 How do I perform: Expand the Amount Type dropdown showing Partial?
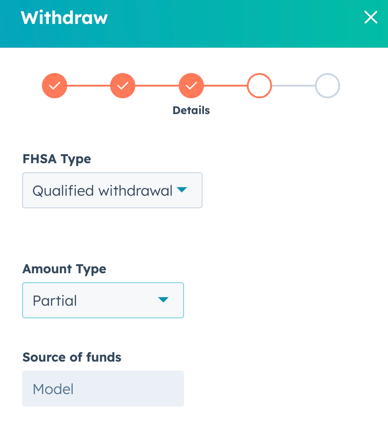[103, 300]
